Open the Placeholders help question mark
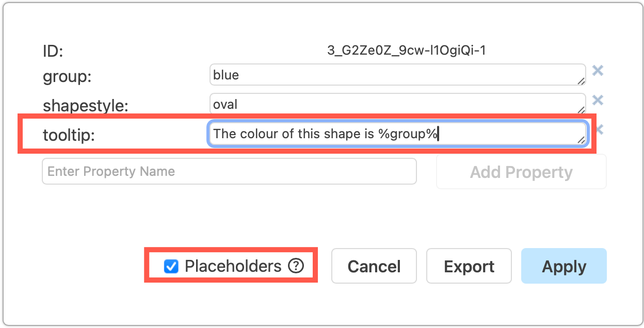Screen dimensions: 644x328 pos(295,266)
